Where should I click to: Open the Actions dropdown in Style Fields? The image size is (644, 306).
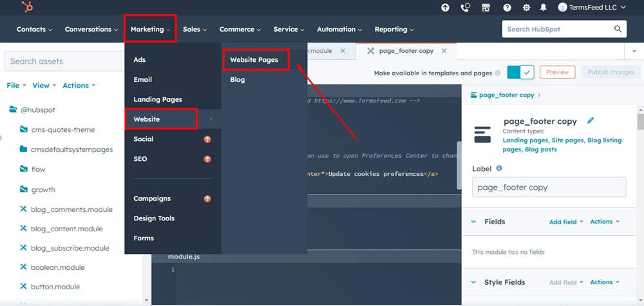pos(604,282)
